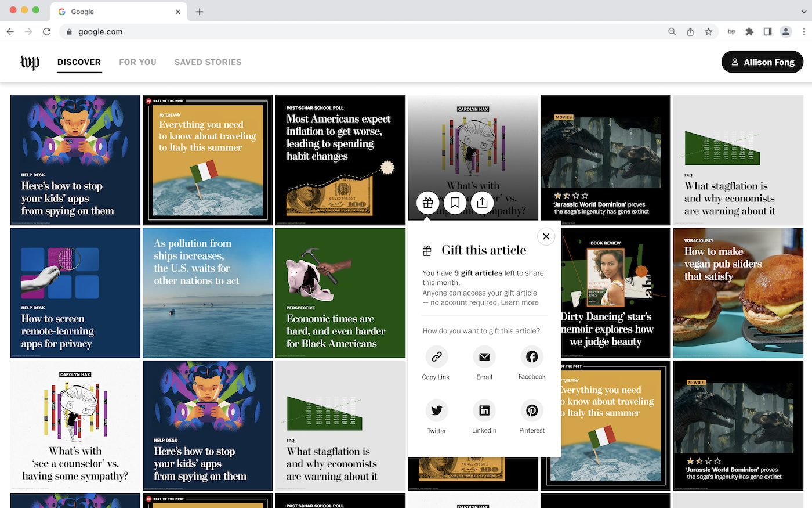Open top-row inflation poll article
The width and height of the screenshot is (812, 508).
(340, 160)
